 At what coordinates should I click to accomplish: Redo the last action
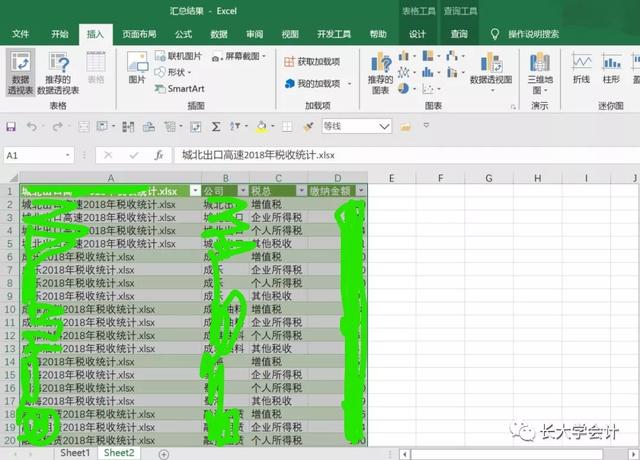pos(57,127)
